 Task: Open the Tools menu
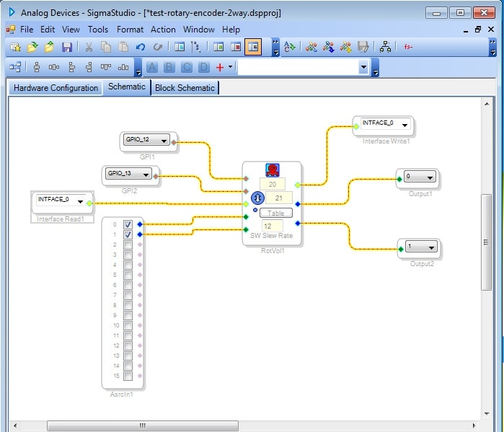coord(98,30)
